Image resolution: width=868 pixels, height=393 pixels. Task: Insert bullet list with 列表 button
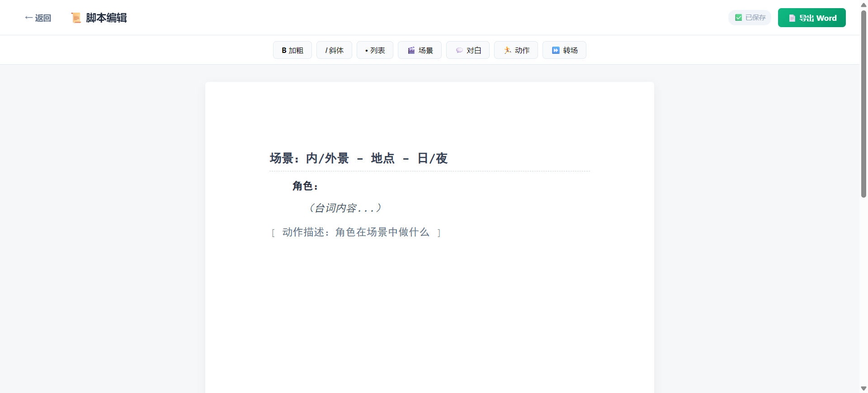[x=375, y=50]
